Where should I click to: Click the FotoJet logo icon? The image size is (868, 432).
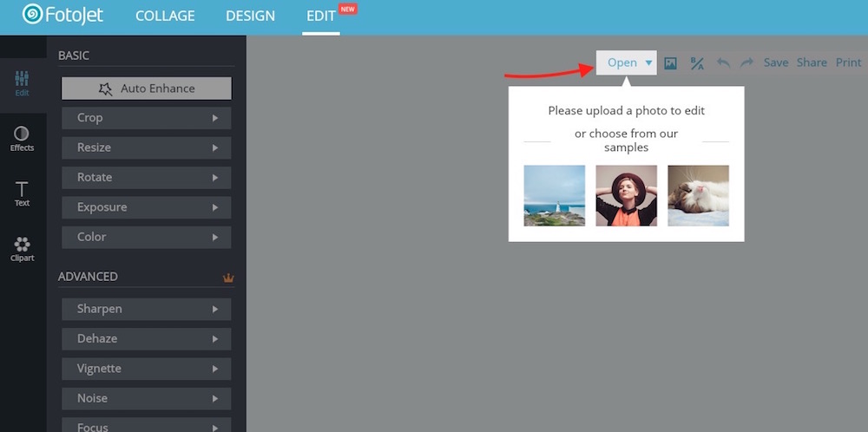pos(33,15)
